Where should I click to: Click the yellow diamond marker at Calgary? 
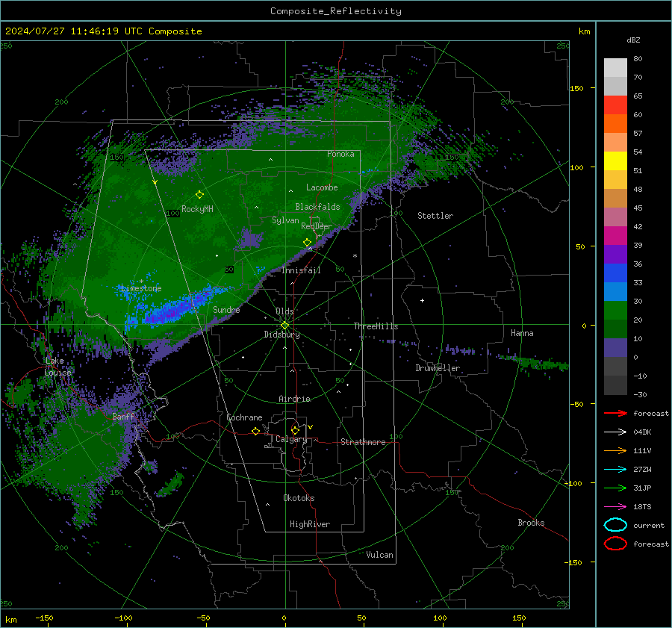tap(295, 430)
